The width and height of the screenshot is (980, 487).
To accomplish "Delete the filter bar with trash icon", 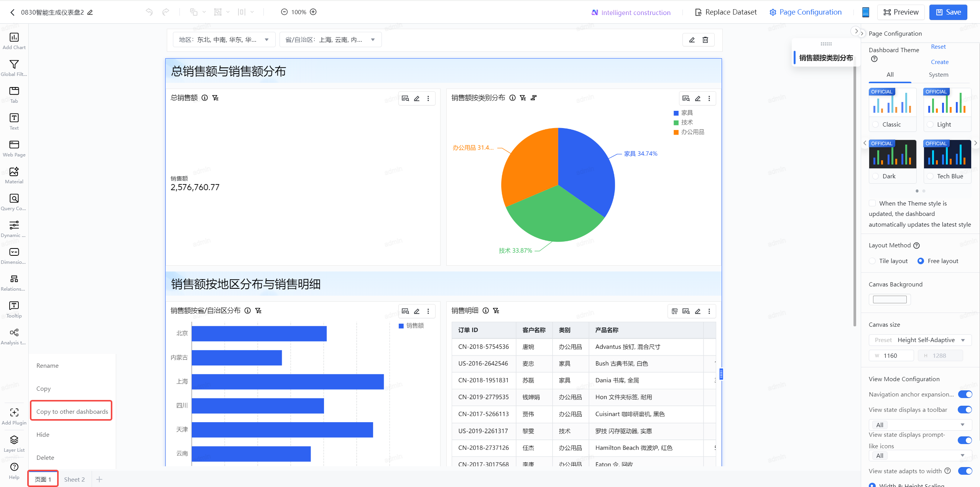I will click(x=705, y=40).
